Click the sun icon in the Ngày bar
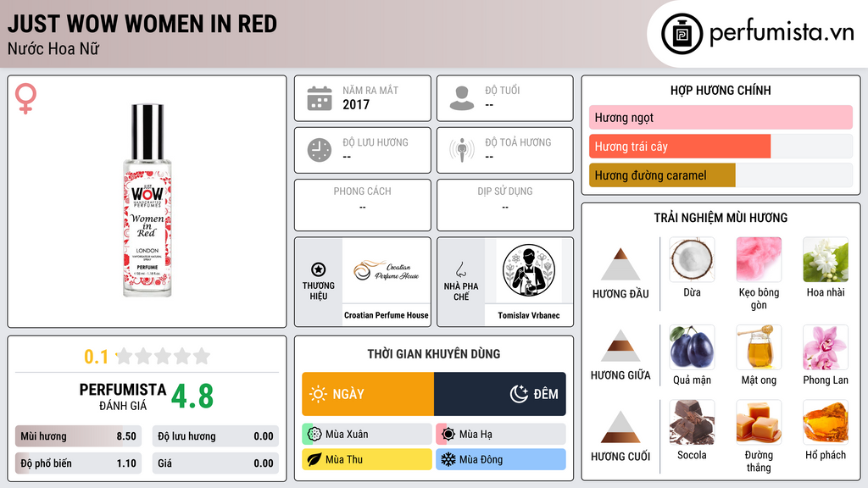868x488 pixels. 318,394
